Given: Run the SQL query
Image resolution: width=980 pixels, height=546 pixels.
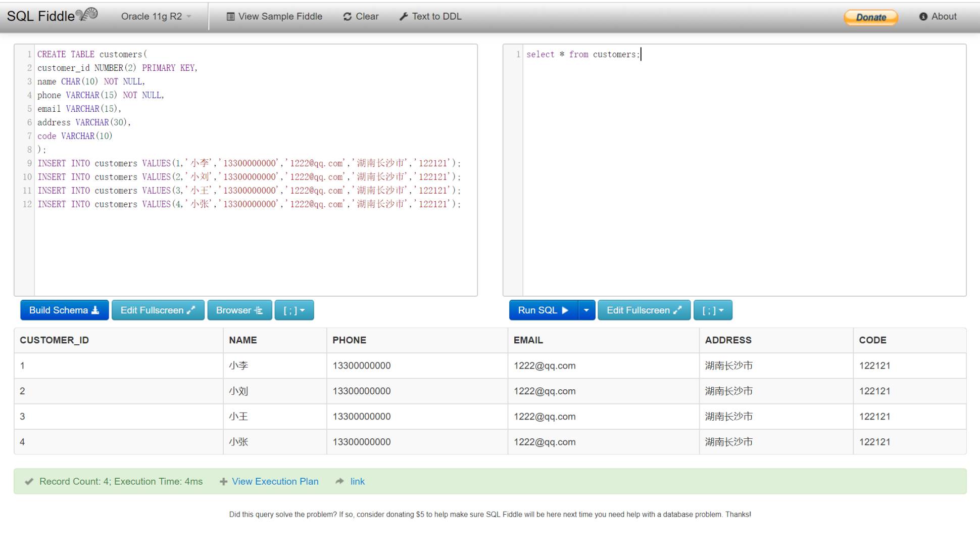Looking at the screenshot, I should pos(543,310).
